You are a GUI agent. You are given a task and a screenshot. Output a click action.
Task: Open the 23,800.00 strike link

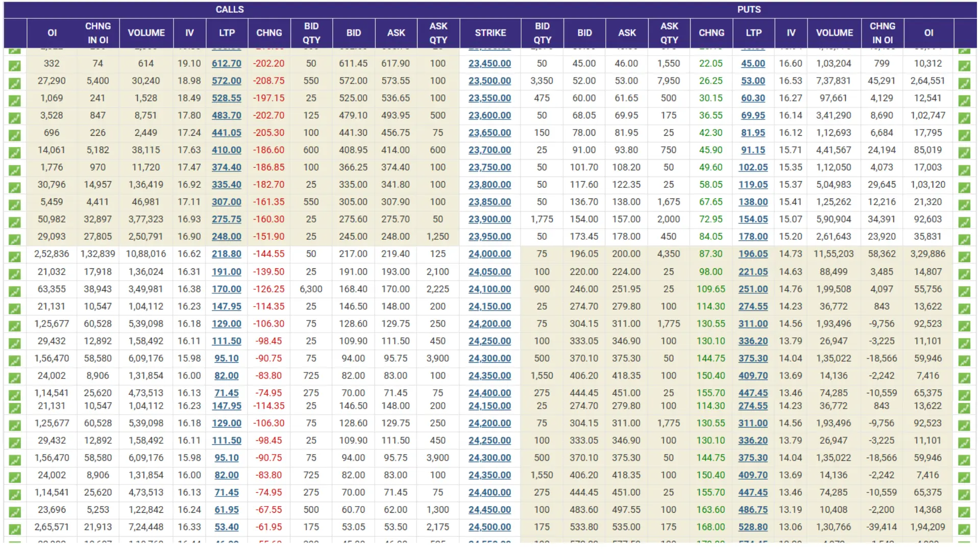click(489, 185)
